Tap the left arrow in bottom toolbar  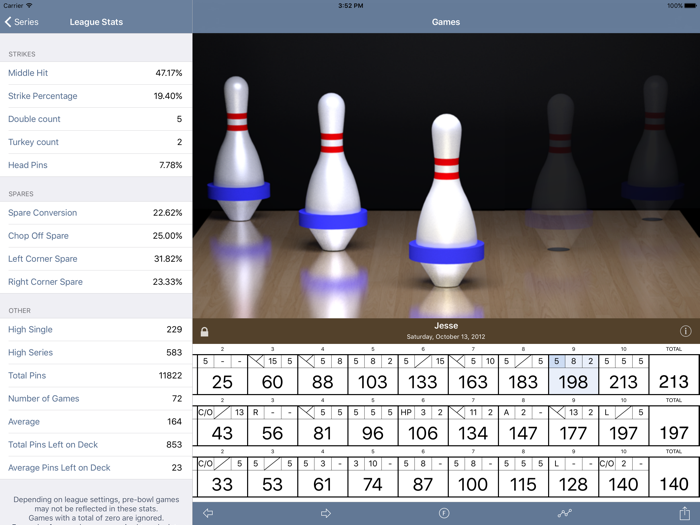click(x=208, y=513)
